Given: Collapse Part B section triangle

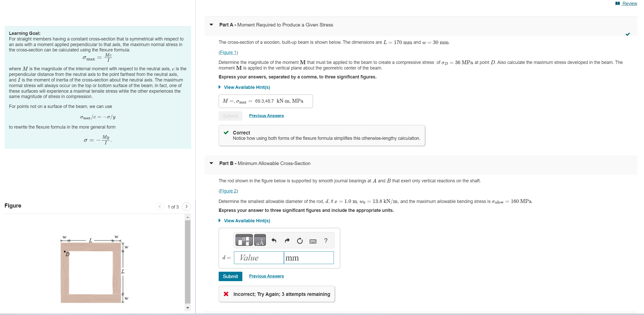Looking at the screenshot, I should click(x=211, y=163).
